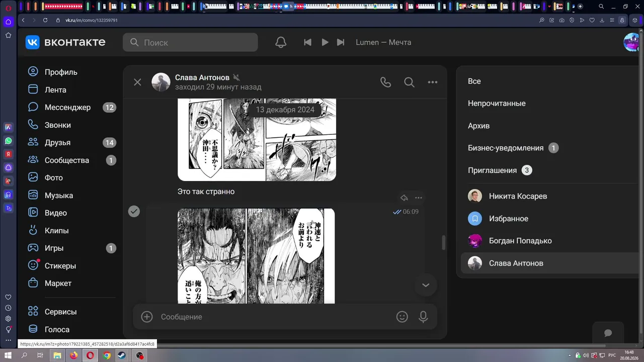Select the Слава Антонов chat in list
The height and width of the screenshot is (362, 644).
(x=550, y=263)
